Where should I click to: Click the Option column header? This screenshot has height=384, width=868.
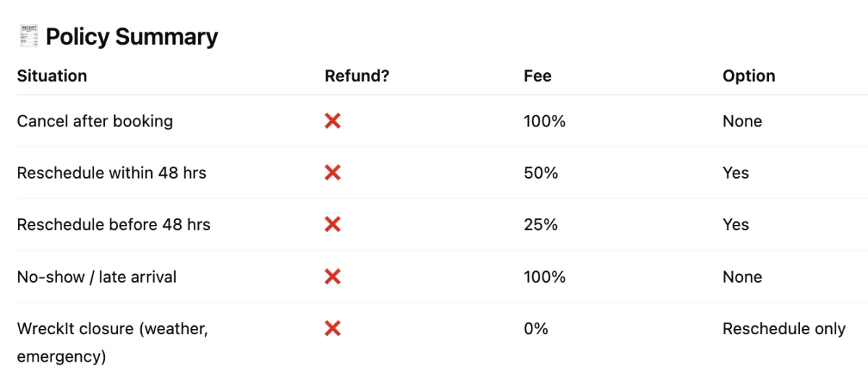pyautogui.click(x=749, y=76)
